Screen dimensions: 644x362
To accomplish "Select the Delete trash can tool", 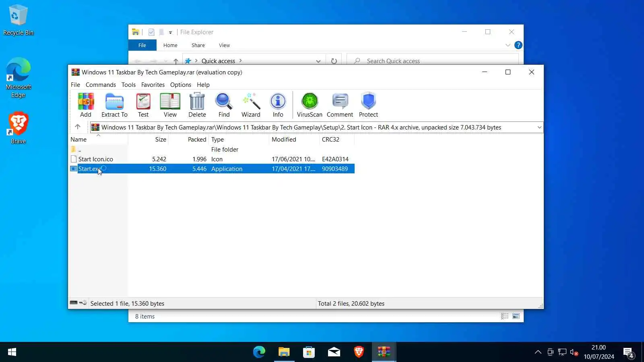I will (197, 105).
